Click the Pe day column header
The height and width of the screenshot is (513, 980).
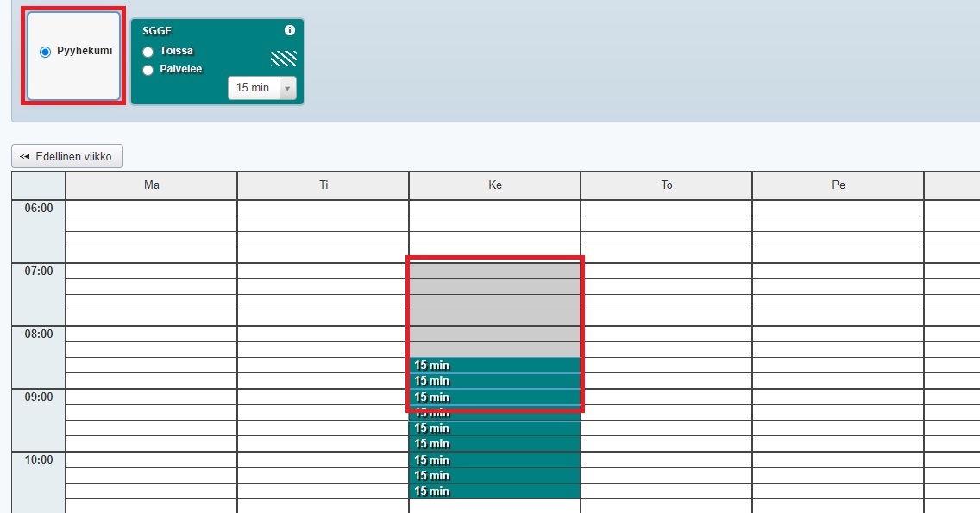pos(838,185)
